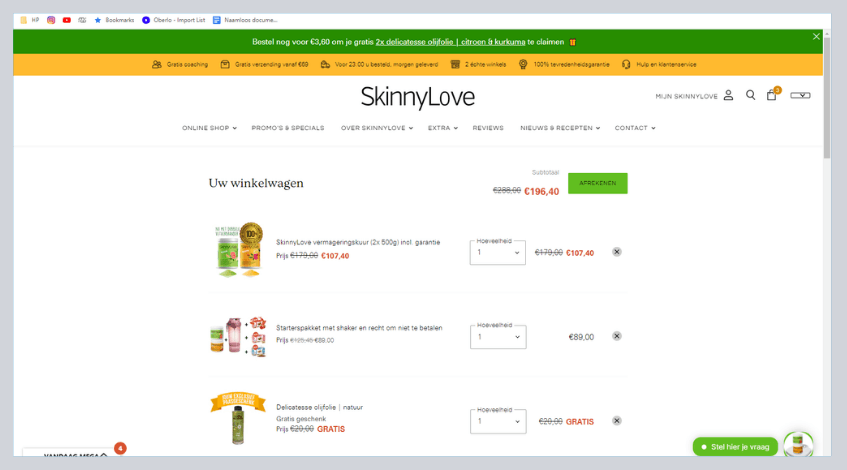Remove vermageringskuur from the cart

click(x=616, y=252)
